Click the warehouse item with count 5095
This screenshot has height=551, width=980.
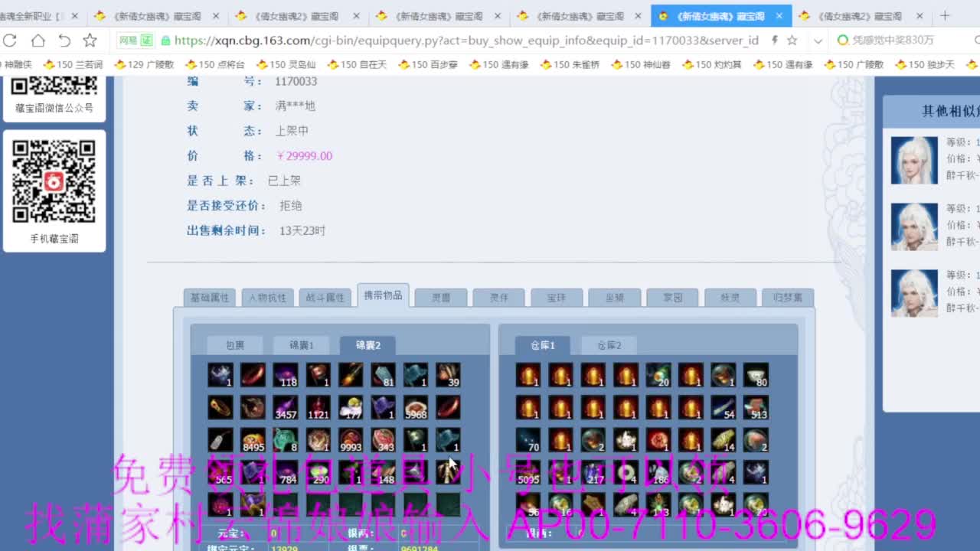528,472
